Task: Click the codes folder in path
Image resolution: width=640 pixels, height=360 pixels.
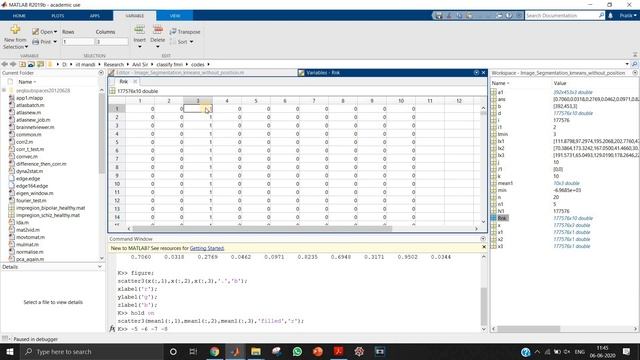Action: (198, 64)
